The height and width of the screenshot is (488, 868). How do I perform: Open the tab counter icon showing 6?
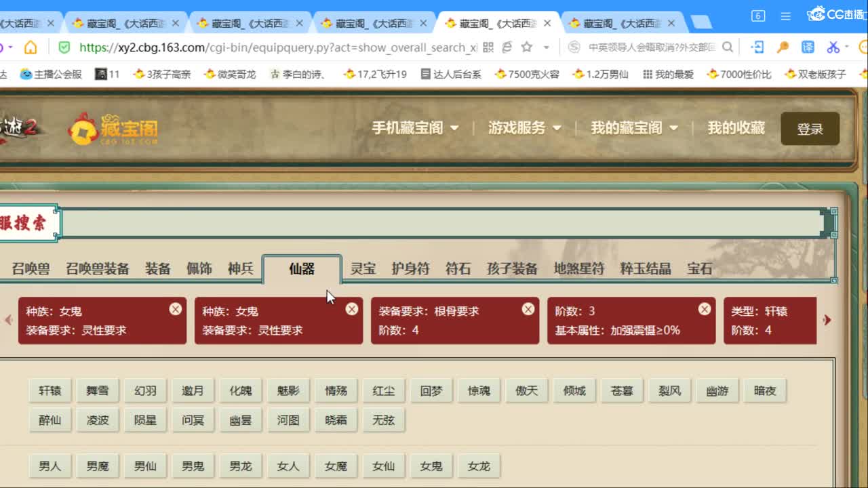click(x=758, y=16)
